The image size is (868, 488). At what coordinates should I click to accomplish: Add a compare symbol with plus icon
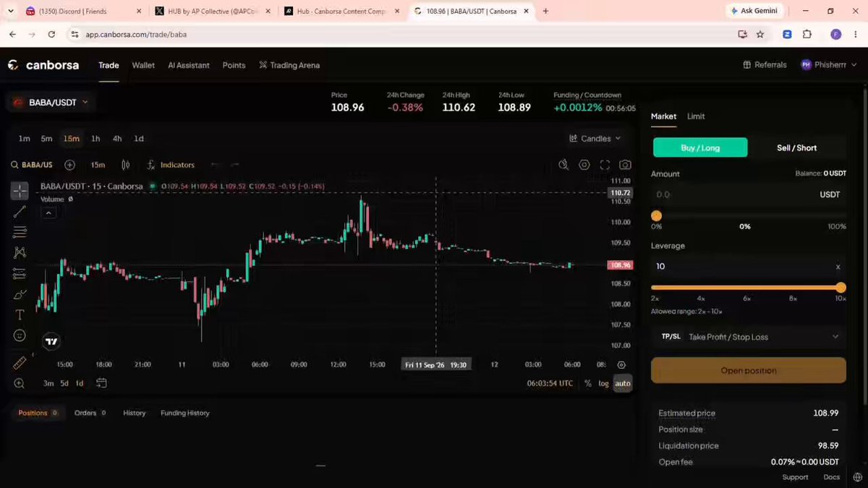tap(69, 165)
